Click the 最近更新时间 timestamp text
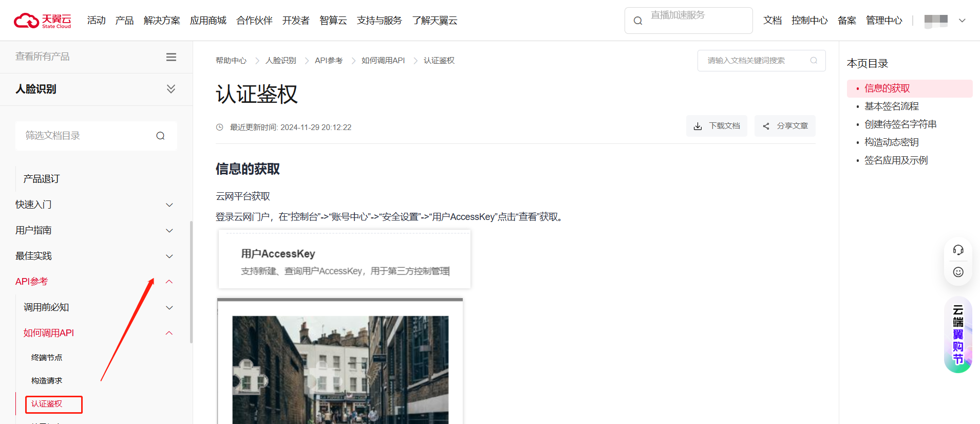980x424 pixels. coord(291,127)
